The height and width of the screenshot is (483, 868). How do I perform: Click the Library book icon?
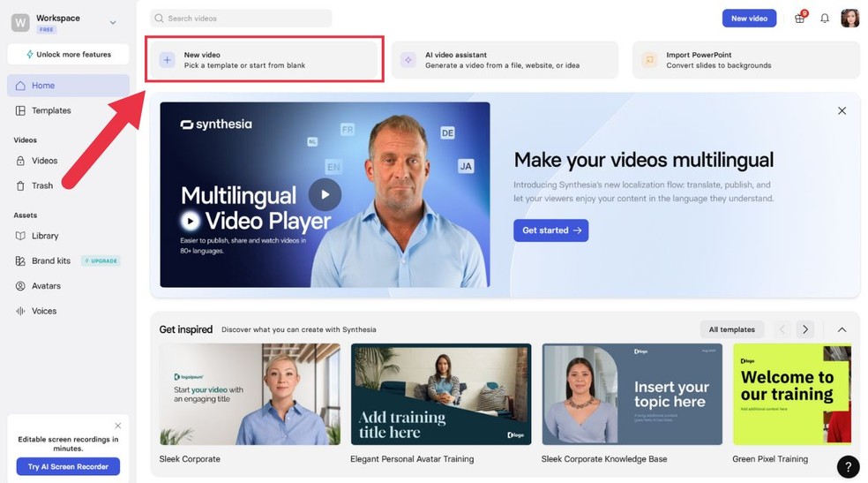tap(20, 236)
